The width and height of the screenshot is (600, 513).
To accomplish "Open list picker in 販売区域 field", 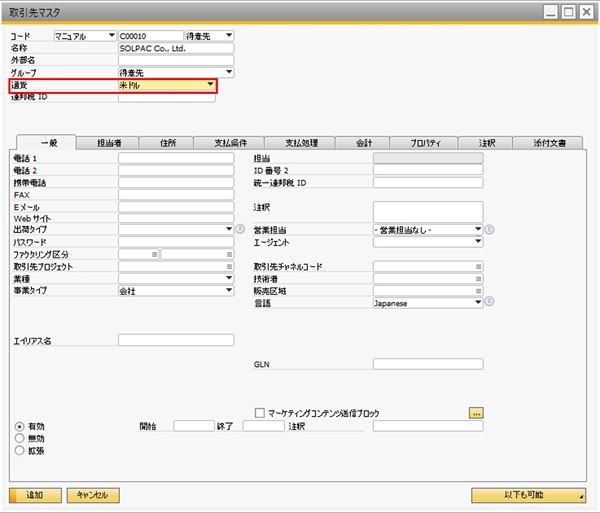I will click(478, 291).
